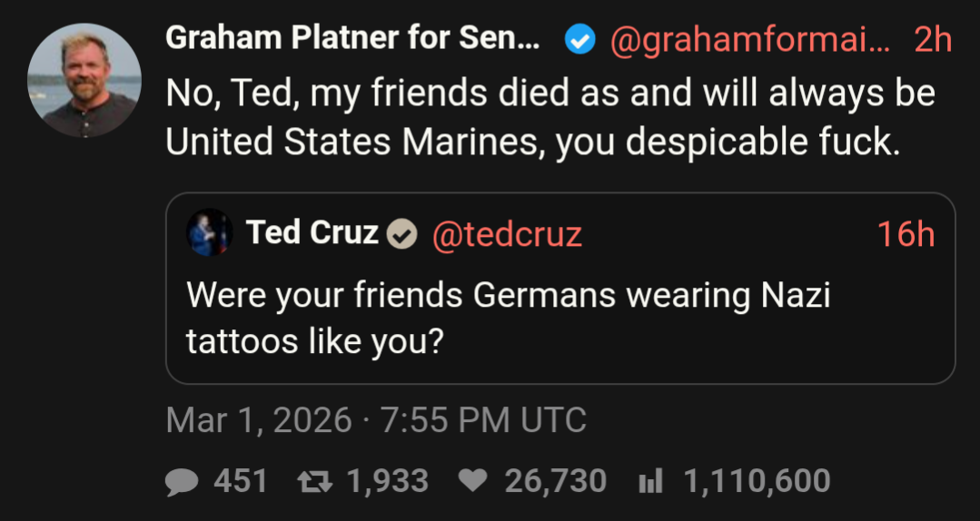Click the 451 replies count
The image size is (980, 521).
coord(240,481)
